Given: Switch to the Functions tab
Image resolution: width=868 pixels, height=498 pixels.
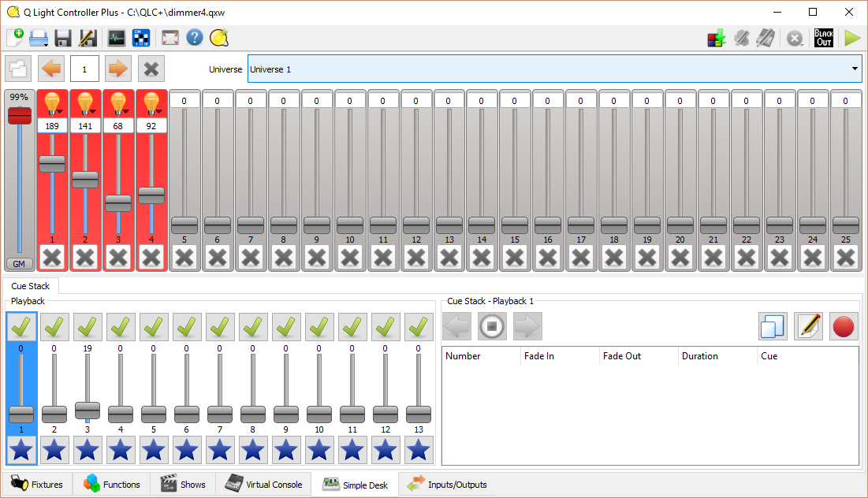Looking at the screenshot, I should tap(112, 484).
